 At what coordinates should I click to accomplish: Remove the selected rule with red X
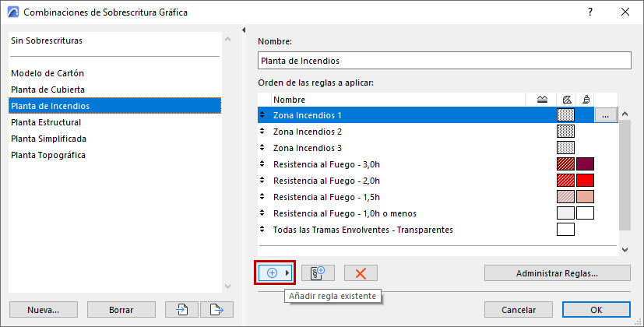361,272
